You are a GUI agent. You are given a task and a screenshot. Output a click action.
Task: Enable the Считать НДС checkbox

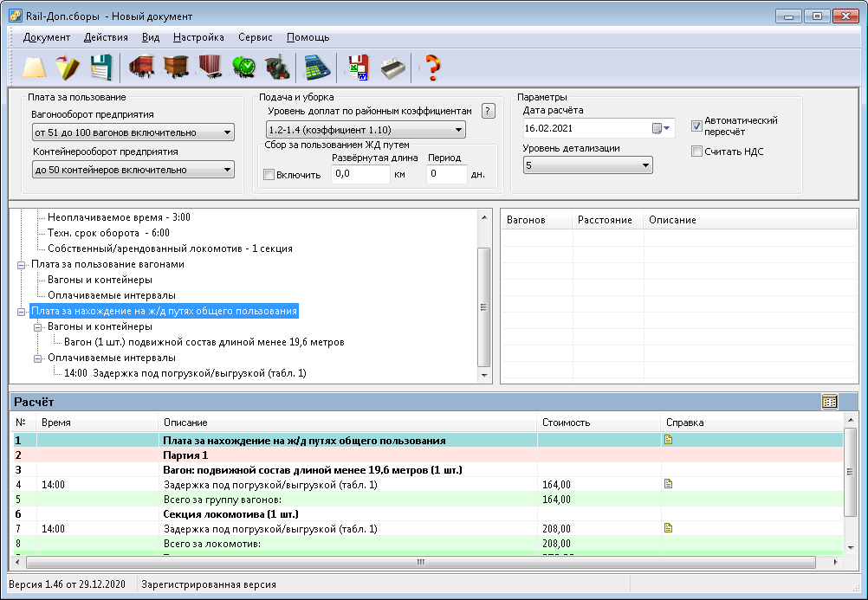pos(697,152)
